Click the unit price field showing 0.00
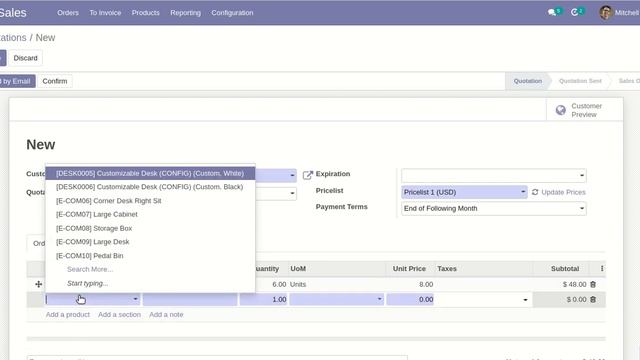The height and width of the screenshot is (360, 640). pos(410,299)
